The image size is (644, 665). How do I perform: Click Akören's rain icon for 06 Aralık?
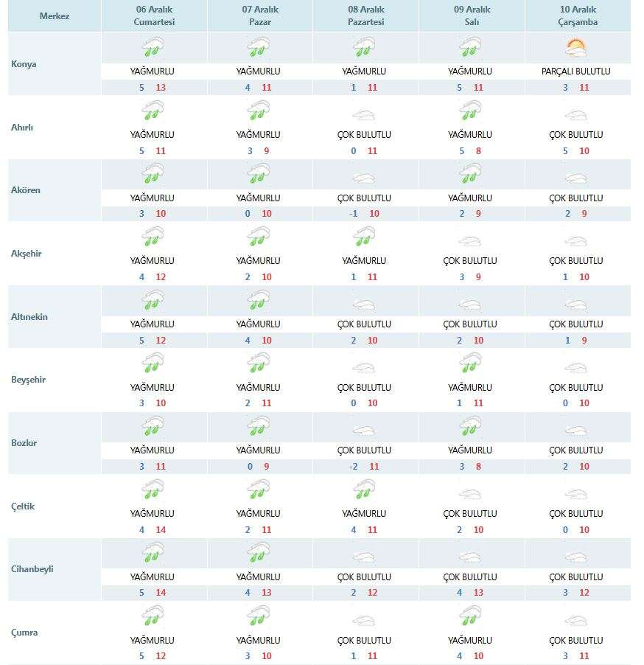pyautogui.click(x=153, y=174)
